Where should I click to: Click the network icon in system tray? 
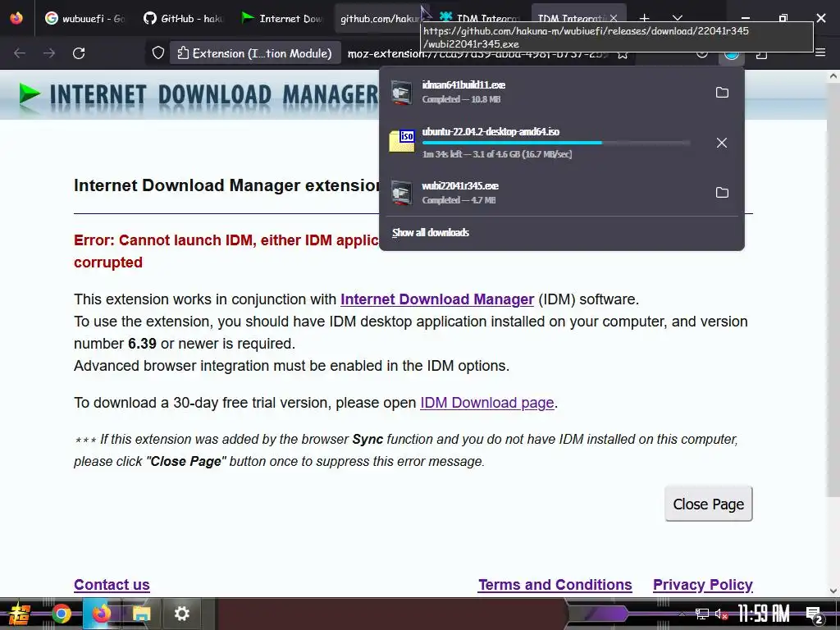[702, 614]
